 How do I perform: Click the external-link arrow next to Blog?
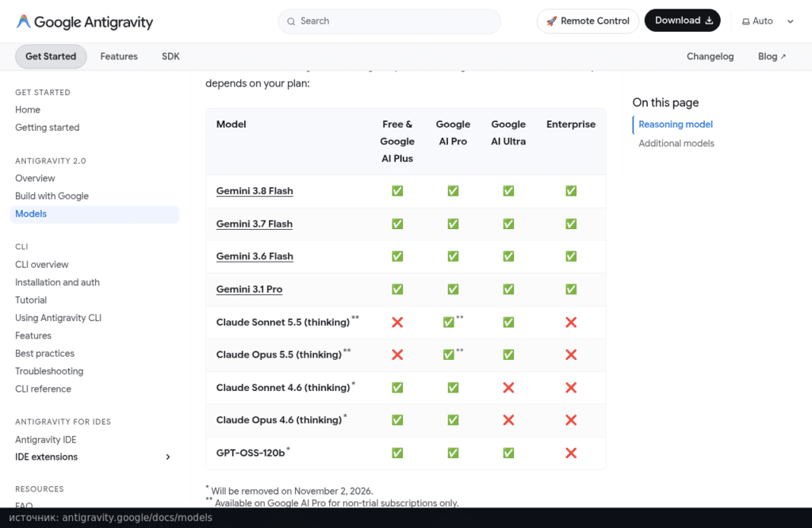point(783,56)
